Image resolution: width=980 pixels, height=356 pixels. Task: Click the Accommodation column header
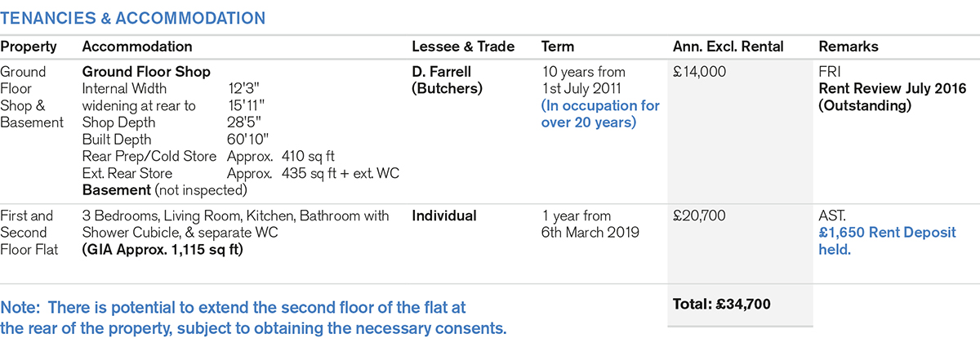(x=137, y=47)
